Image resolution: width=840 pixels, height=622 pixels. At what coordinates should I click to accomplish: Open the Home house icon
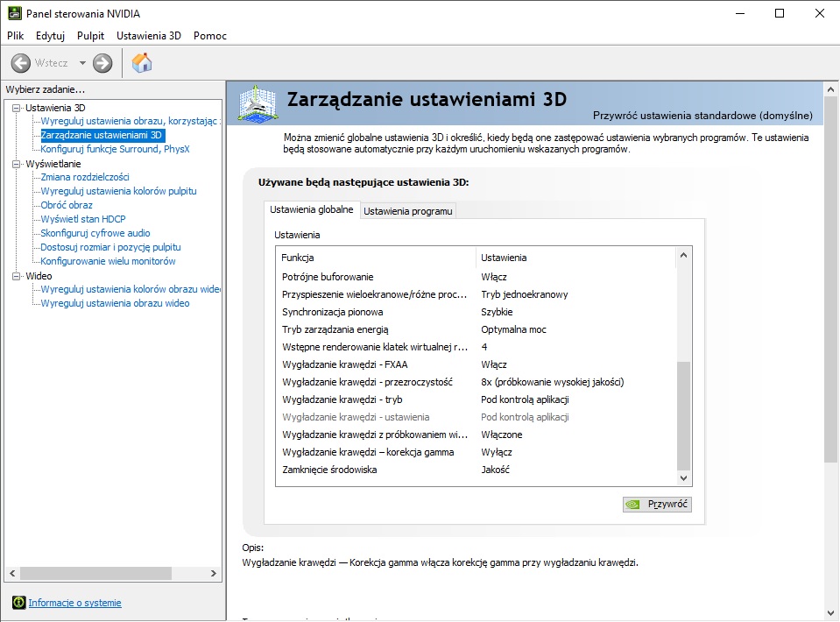(142, 63)
